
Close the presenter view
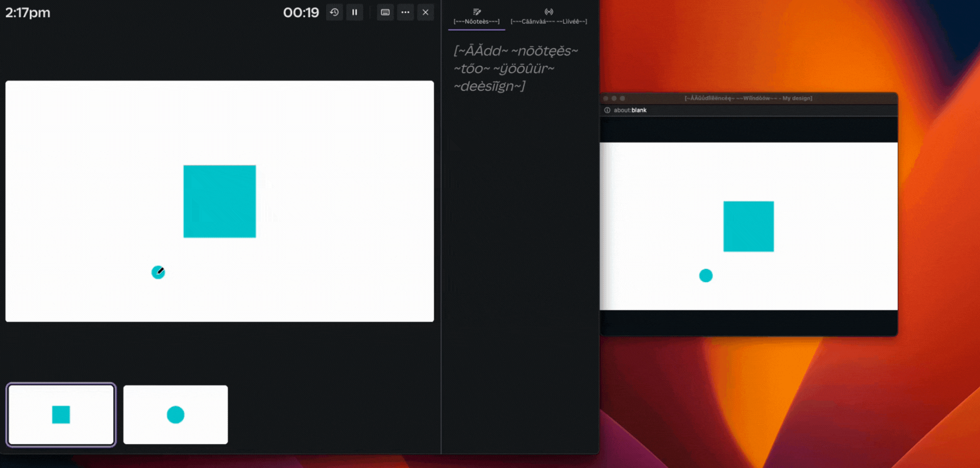425,12
